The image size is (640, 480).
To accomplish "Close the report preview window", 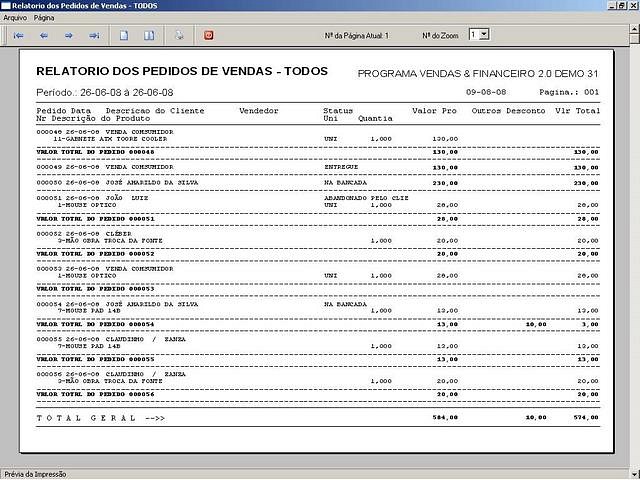I will click(x=631, y=6).
